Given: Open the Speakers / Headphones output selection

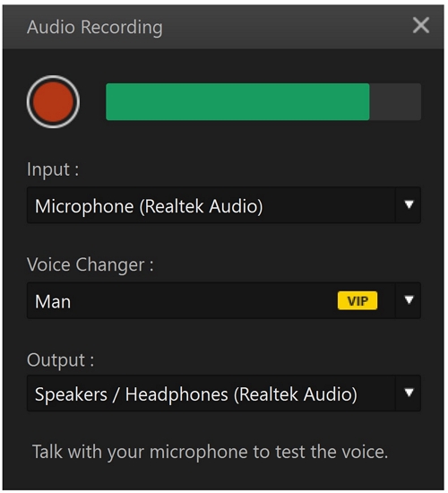Looking at the screenshot, I should click(x=211, y=393).
